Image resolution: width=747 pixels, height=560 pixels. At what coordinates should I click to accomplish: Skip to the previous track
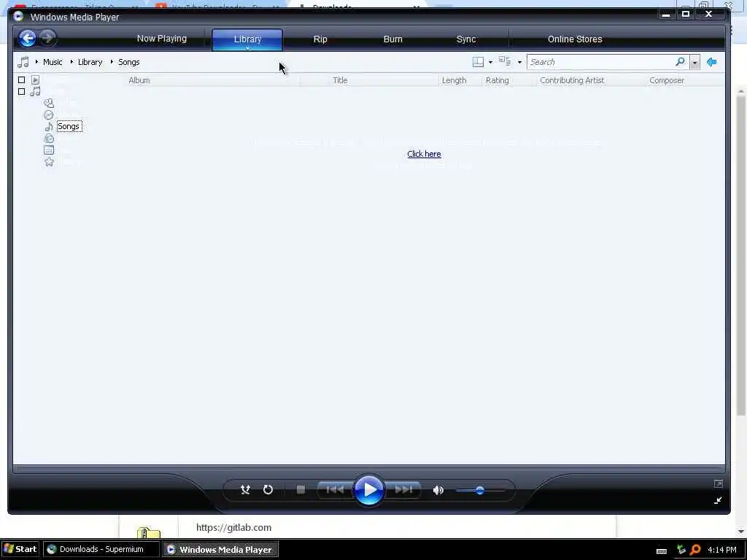(335, 489)
